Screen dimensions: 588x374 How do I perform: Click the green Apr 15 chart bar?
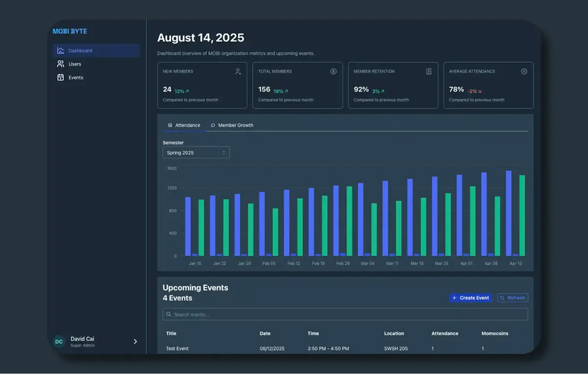click(522, 216)
